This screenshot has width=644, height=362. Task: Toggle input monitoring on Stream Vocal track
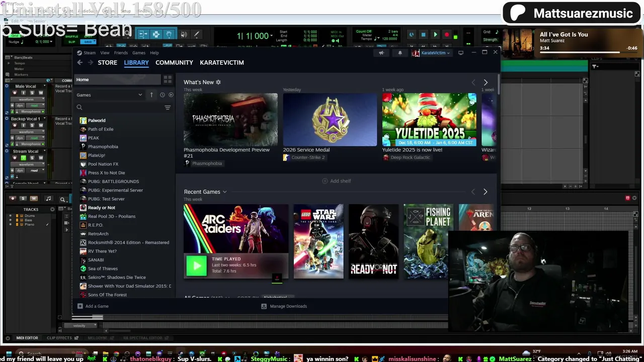pos(23,158)
